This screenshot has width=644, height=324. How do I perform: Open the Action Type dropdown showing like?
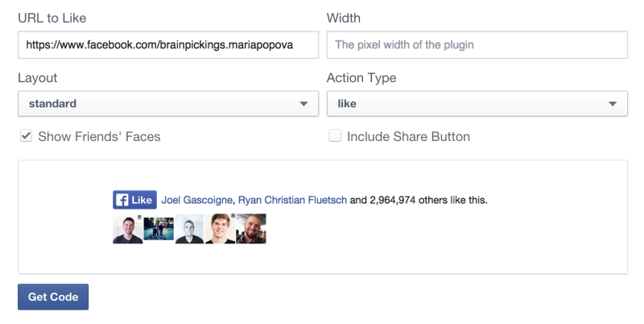pos(477,104)
